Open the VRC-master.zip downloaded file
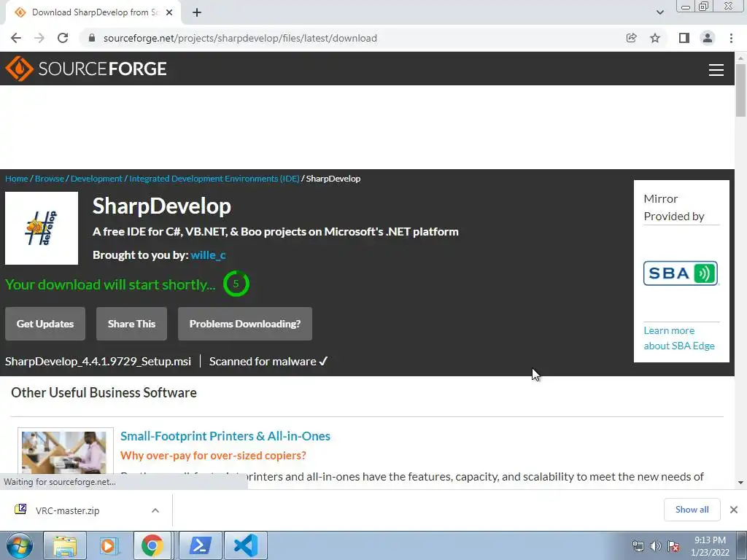 pos(68,510)
